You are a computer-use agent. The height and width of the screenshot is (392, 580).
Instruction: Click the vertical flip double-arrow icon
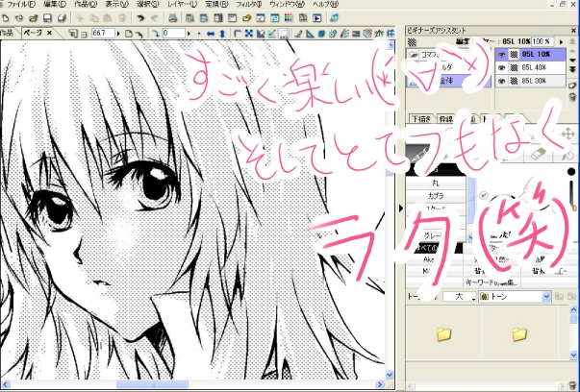(222, 34)
